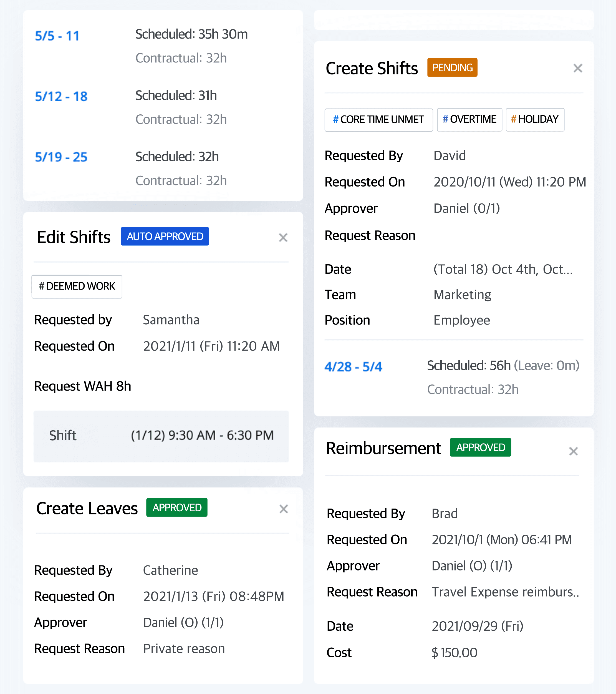The height and width of the screenshot is (694, 616).
Task: Dismiss the Reimbursement card
Action: (574, 451)
